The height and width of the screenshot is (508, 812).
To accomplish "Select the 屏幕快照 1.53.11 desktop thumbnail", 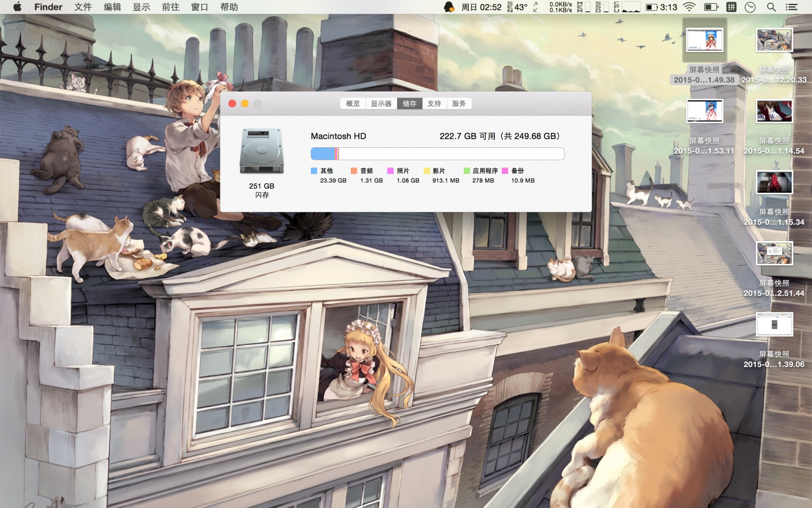I will pos(704,111).
